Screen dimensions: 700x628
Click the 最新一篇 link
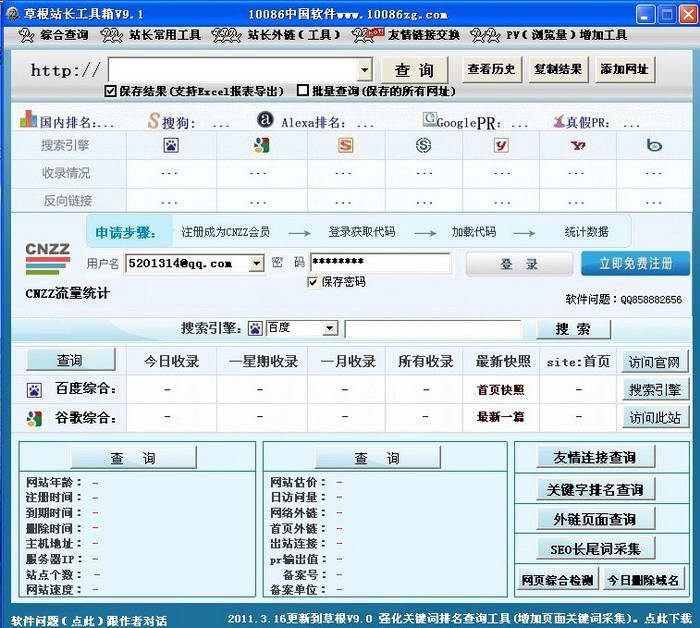500,417
